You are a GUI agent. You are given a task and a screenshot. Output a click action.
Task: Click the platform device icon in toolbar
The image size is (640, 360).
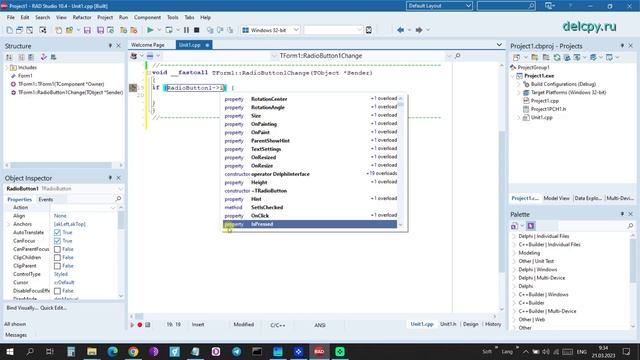369,30
